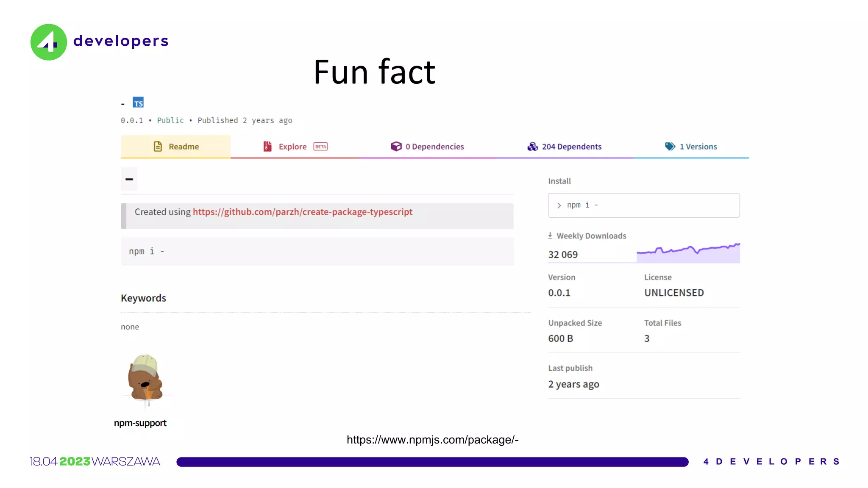The width and height of the screenshot is (868, 488).
Task: Click the '18.04 2023 WARSZAWA' footer text
Action: point(95,461)
